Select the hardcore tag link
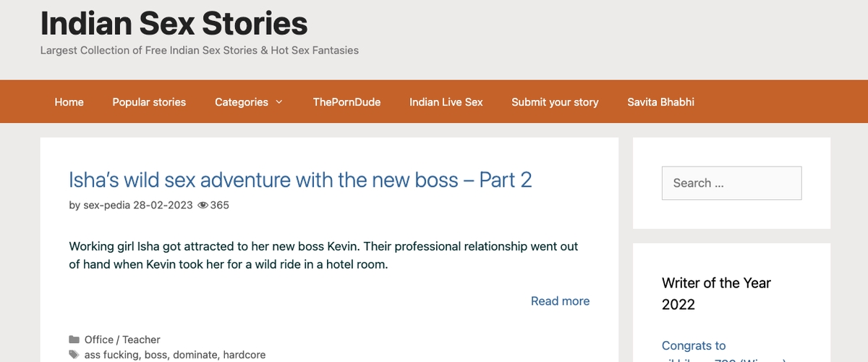The height and width of the screenshot is (362, 868). pos(244,355)
